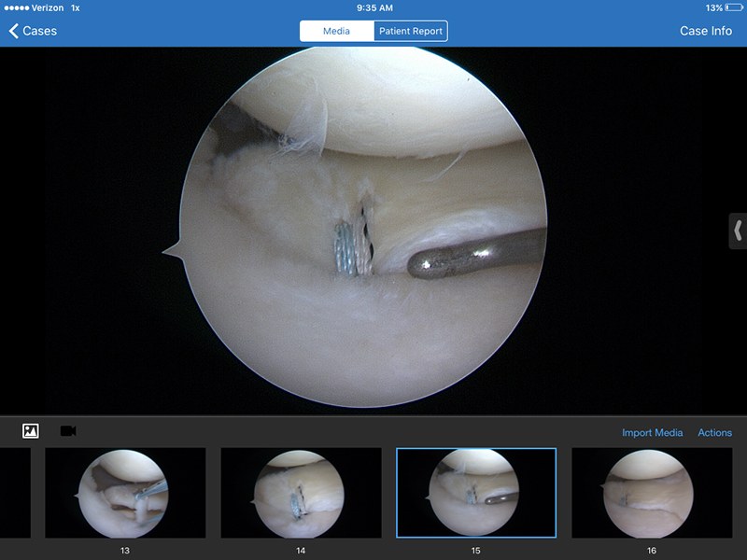Select the Media tab

(337, 31)
